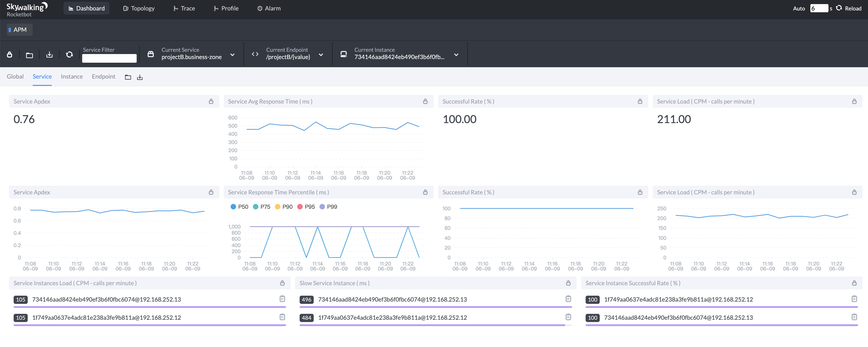
Task: Toggle the P99 legend series
Action: click(328, 207)
